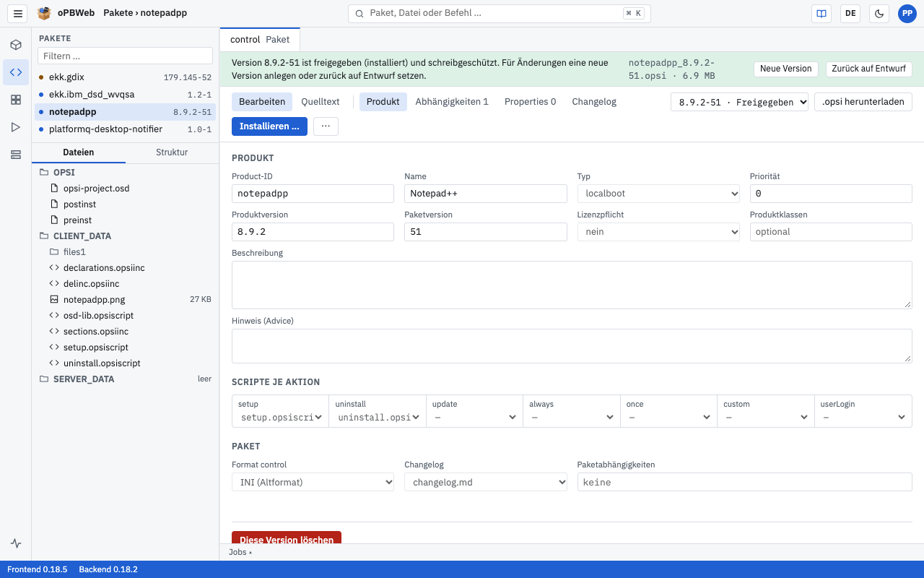Open the Changelog file dropdown
This screenshot has width=924, height=578.
click(486, 482)
